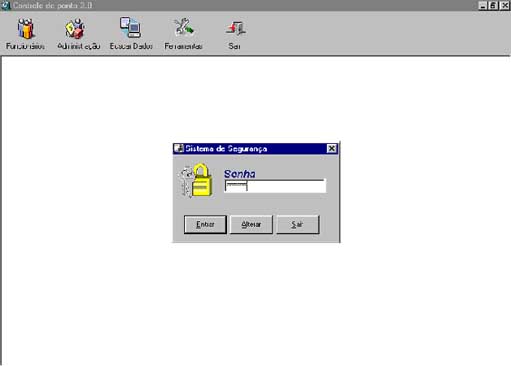This screenshot has height=366, width=511.
Task: Click the Sistema de Segurança dialog icon
Action: click(x=179, y=148)
